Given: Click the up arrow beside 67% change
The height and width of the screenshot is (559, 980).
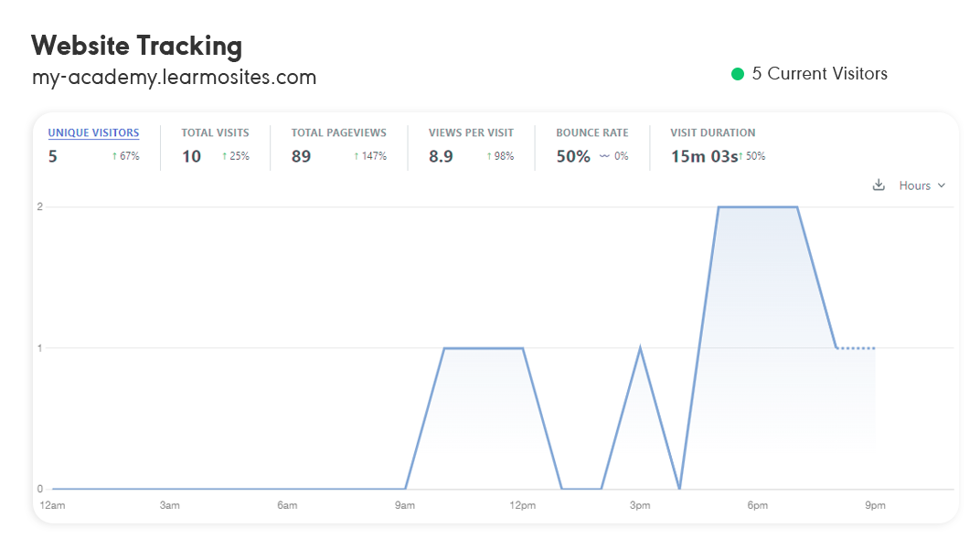Looking at the screenshot, I should coord(114,156).
